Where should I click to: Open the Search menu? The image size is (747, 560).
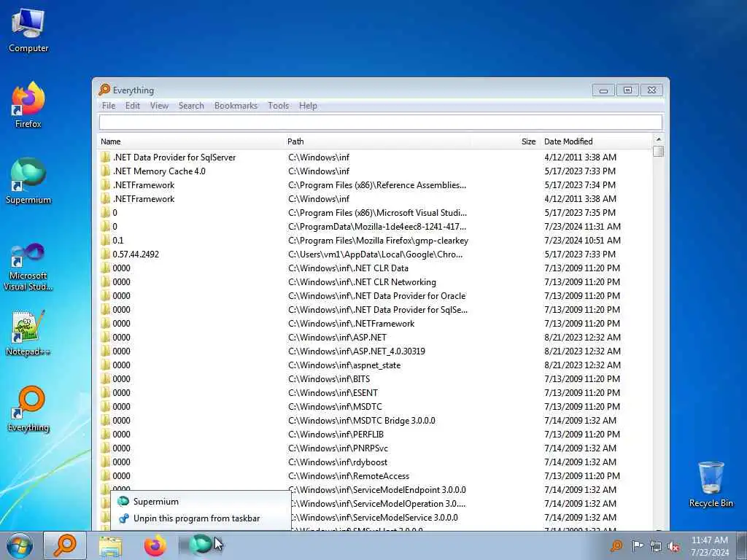(x=191, y=106)
